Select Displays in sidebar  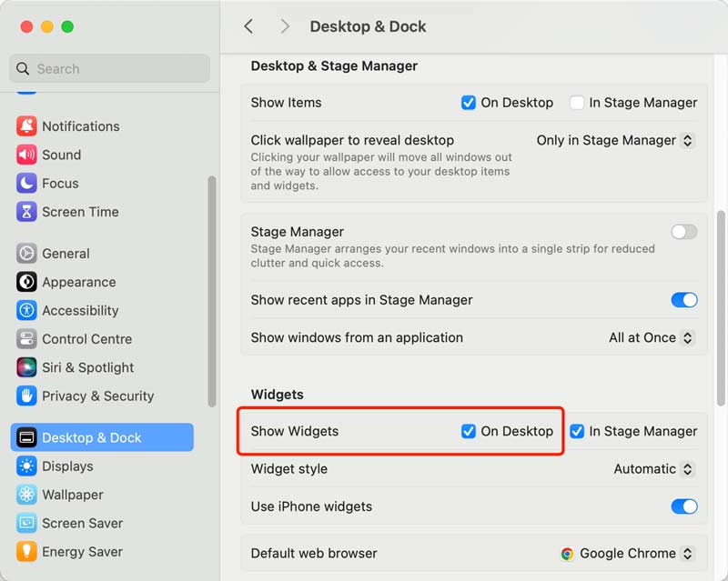102,466
